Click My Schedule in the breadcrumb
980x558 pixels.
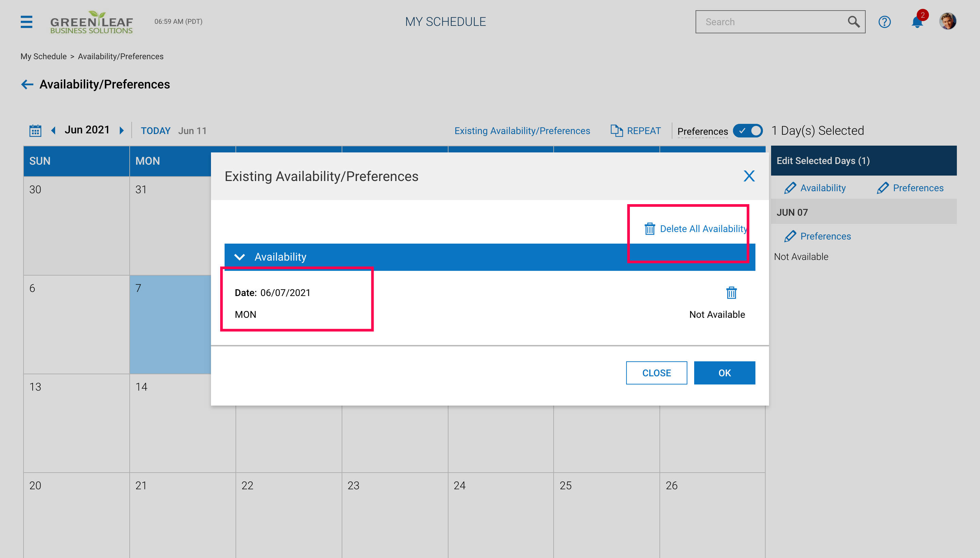(x=43, y=56)
